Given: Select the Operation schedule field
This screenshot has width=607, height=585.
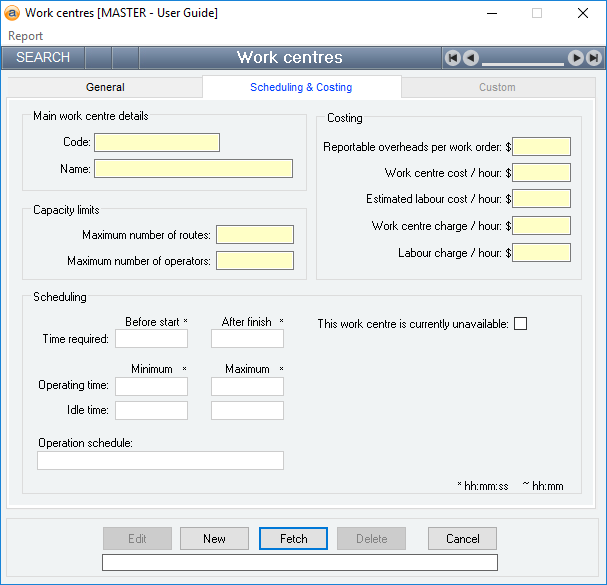Looking at the screenshot, I should (160, 460).
